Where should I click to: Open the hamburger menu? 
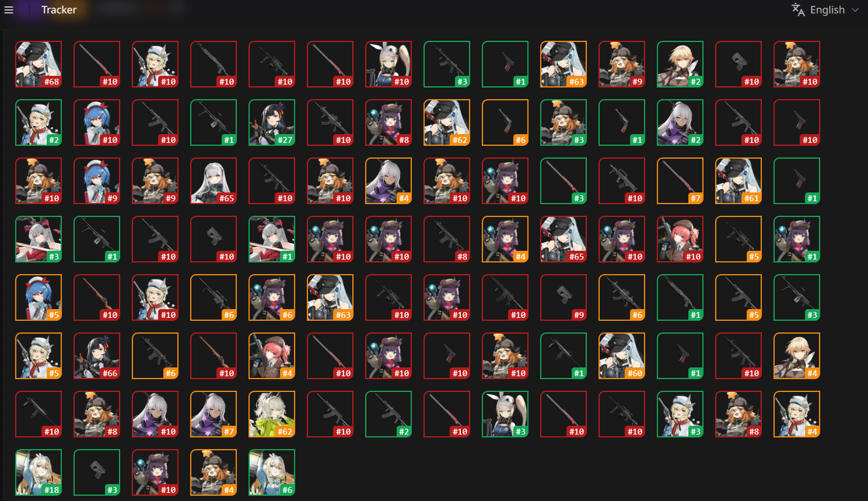tap(9, 10)
